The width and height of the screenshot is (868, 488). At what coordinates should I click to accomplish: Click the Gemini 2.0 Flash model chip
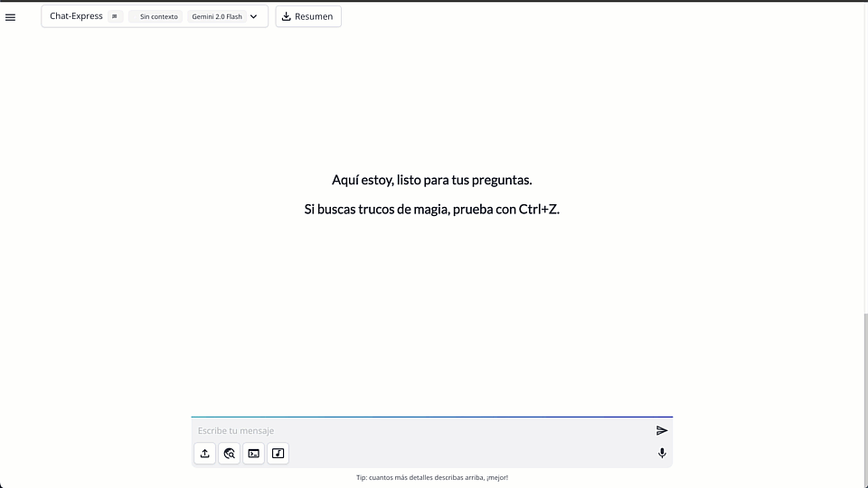coord(217,16)
